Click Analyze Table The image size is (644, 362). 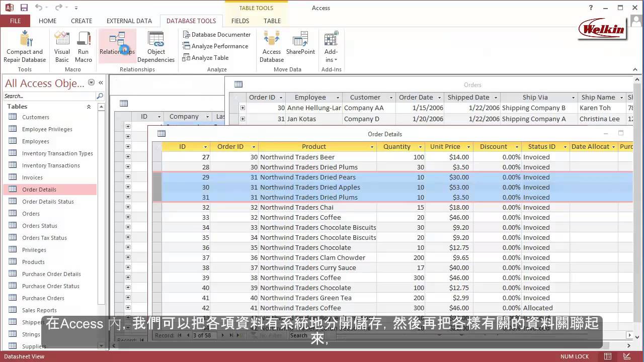coord(205,58)
